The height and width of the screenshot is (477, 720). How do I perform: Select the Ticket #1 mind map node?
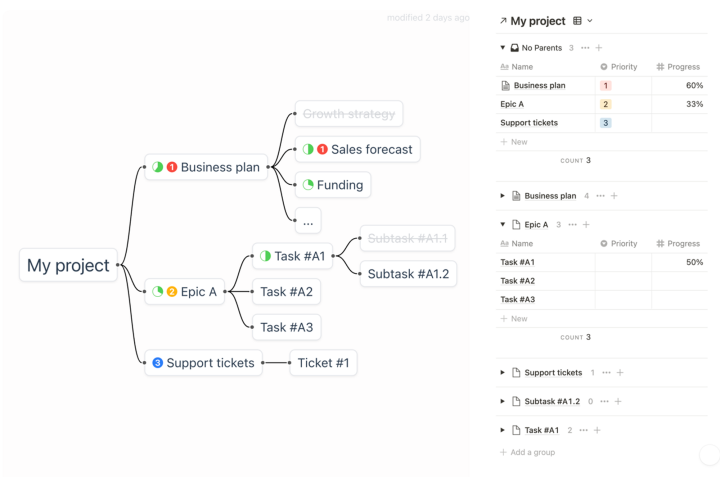click(323, 363)
